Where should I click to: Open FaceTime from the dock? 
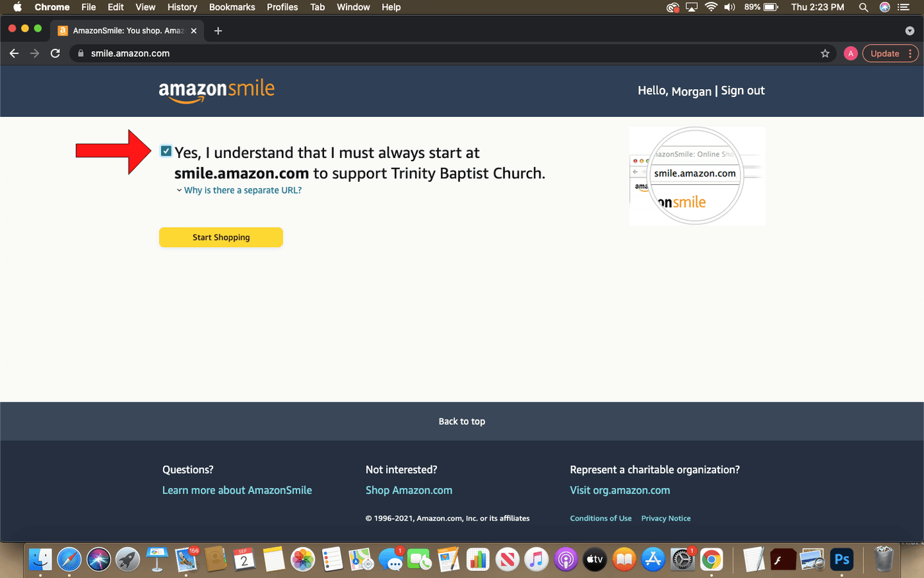420,560
